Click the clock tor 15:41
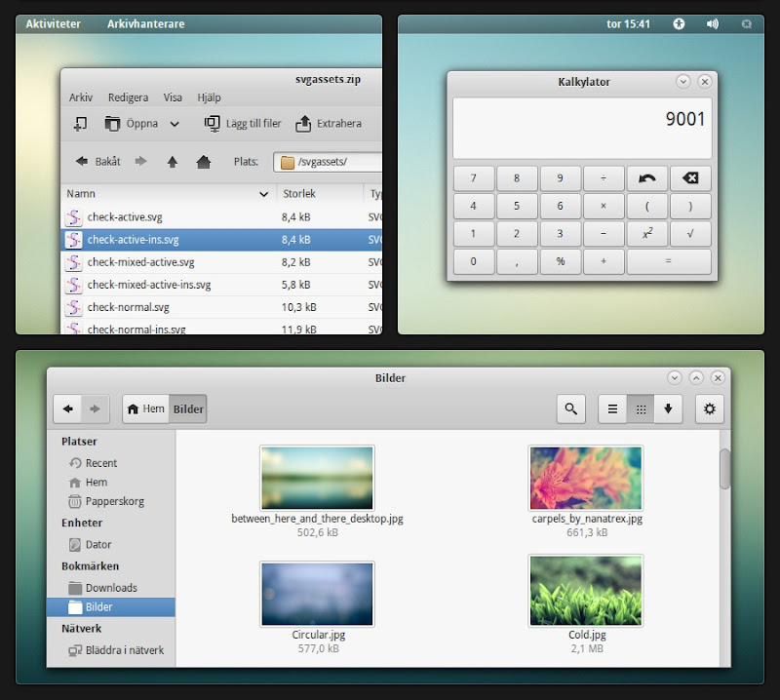The width and height of the screenshot is (780, 700). pos(628,23)
